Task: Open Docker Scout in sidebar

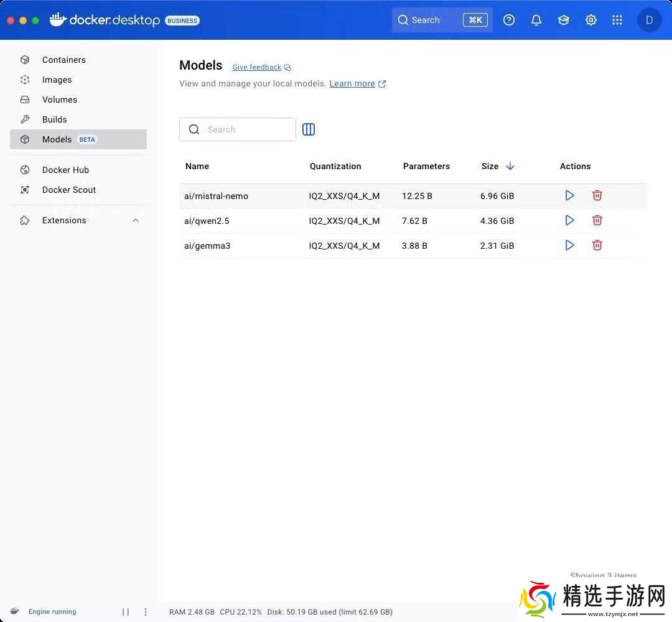Action: (x=68, y=190)
